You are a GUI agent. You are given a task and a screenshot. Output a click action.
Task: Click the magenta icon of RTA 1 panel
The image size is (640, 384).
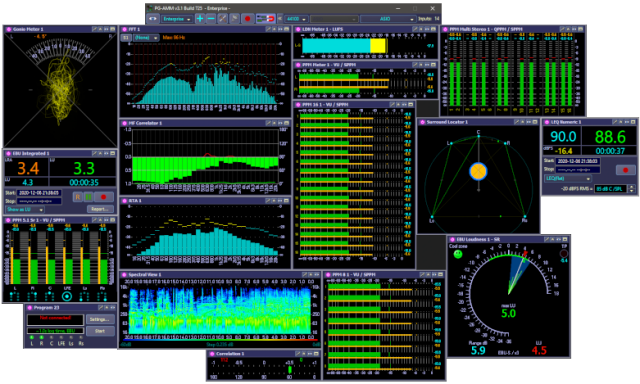124,201
